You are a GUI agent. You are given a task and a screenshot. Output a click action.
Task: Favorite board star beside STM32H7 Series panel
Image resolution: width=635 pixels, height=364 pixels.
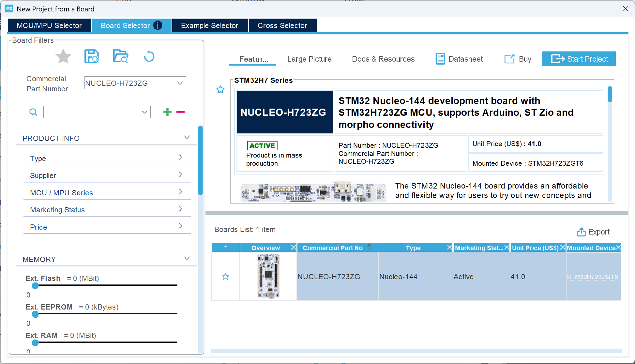point(220,89)
